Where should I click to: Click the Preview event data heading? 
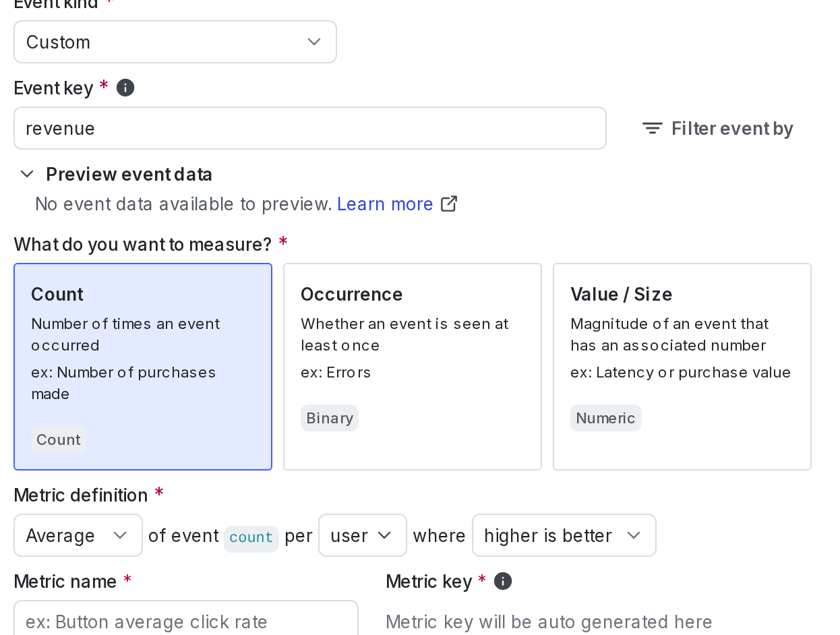[129, 174]
